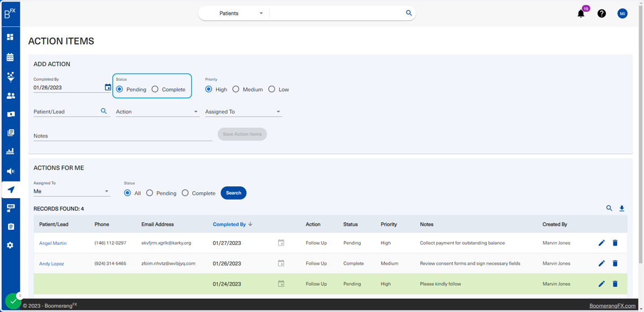Open the marketing megaphone sidebar icon
The width and height of the screenshot is (644, 312).
10,171
